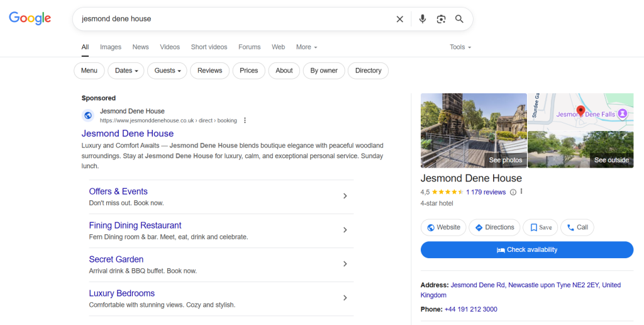Click the Directory filter chip
The height and width of the screenshot is (325, 644).
click(369, 71)
